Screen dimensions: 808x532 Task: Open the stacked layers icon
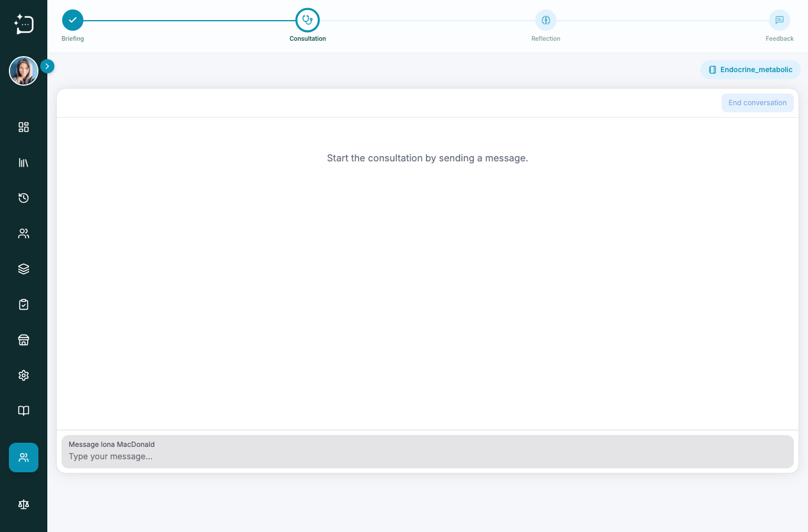coord(24,269)
